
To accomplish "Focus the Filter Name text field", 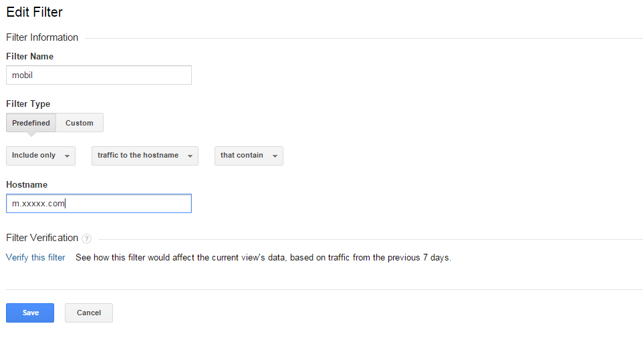I will (99, 75).
